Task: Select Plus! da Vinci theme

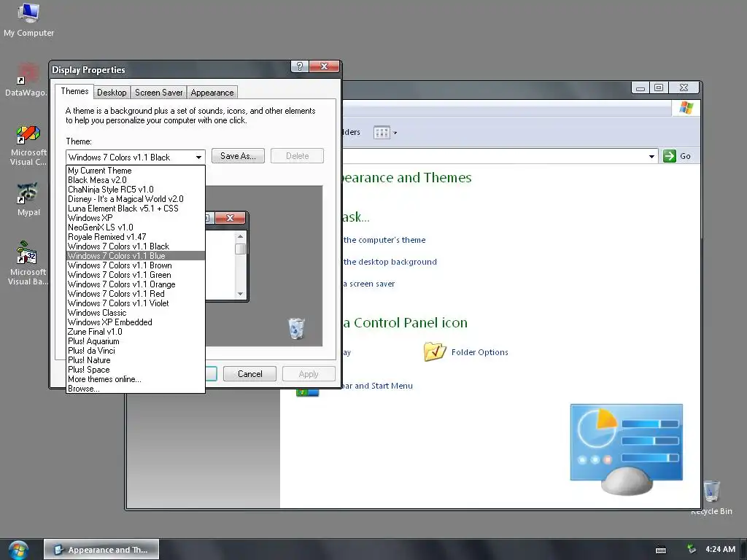Action: 136,351
